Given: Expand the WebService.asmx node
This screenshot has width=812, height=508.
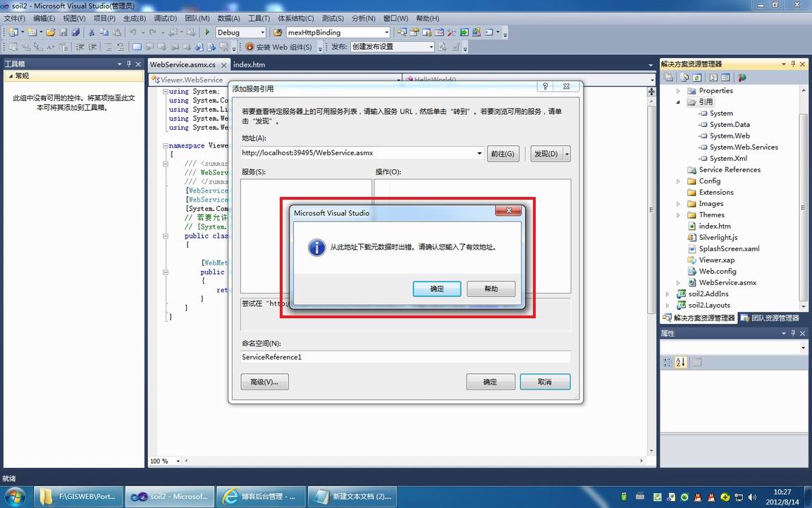Looking at the screenshot, I should [x=678, y=282].
